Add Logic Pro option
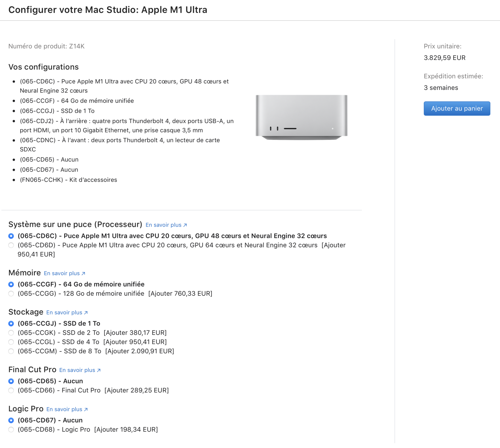Screen dimensions: 500x448 [11, 429]
